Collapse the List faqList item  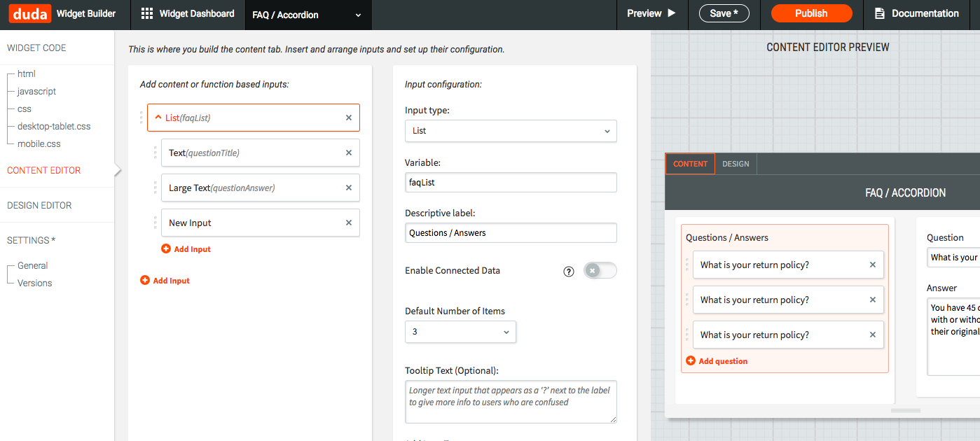pos(158,118)
